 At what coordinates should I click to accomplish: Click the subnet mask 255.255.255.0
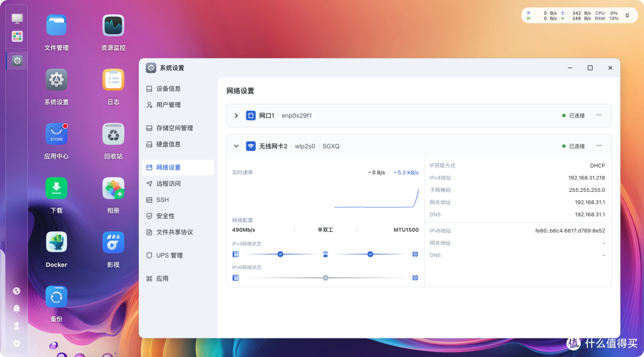pyautogui.click(x=587, y=190)
